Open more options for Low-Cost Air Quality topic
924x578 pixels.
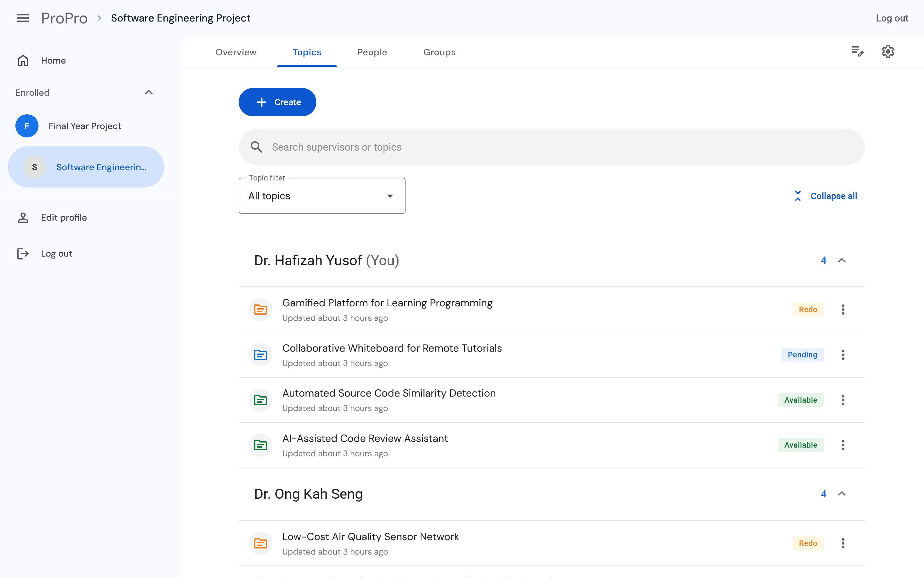coord(843,543)
